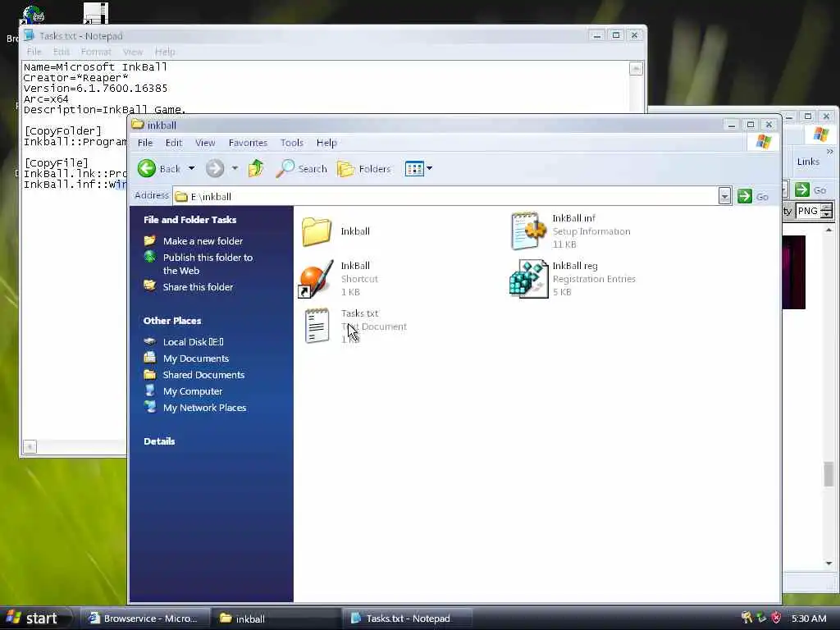Image resolution: width=840 pixels, height=630 pixels.
Task: Click the background window scrollbar down arrow
Action: [x=829, y=563]
